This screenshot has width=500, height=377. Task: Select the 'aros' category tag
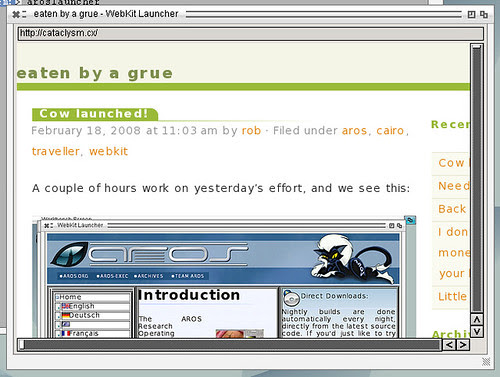click(x=354, y=131)
